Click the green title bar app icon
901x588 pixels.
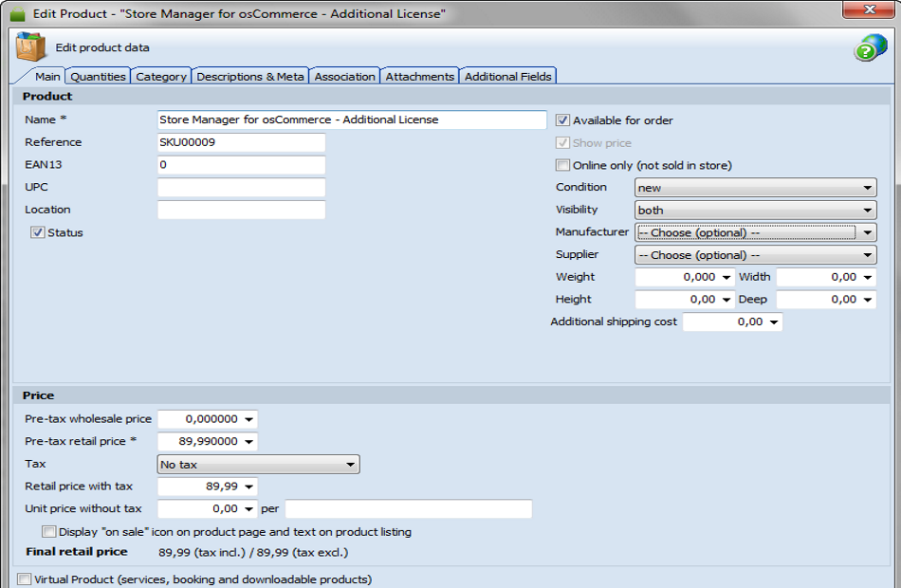point(18,14)
